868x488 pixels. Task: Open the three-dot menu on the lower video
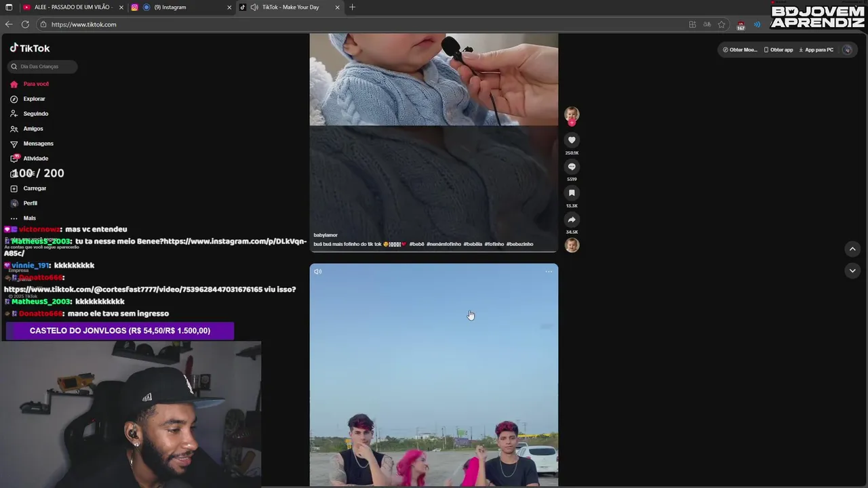coord(549,272)
